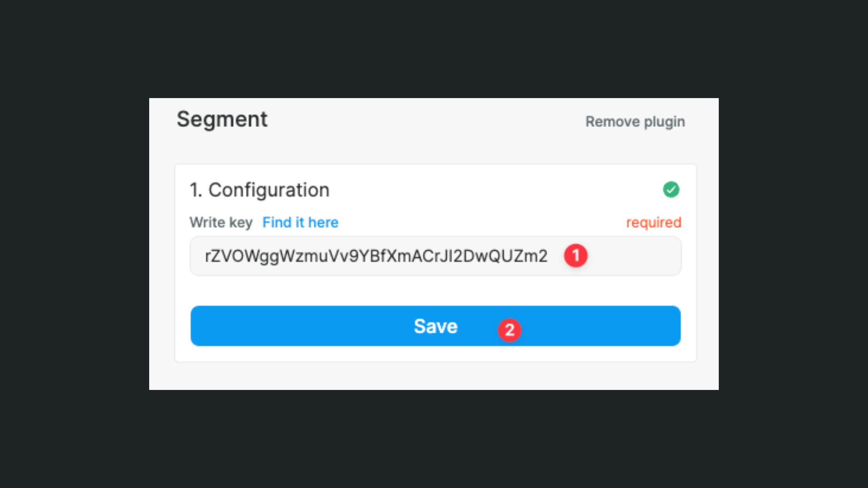
Task: Click the write key value rZVOWggWzmuVv9YBfXmACrJI2DwQUZm2
Action: coord(376,256)
